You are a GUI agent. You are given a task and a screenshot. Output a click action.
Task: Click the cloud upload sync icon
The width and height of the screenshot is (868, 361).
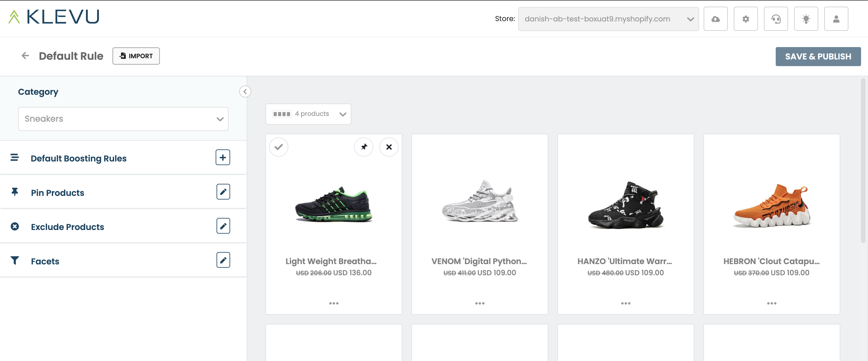pyautogui.click(x=715, y=19)
